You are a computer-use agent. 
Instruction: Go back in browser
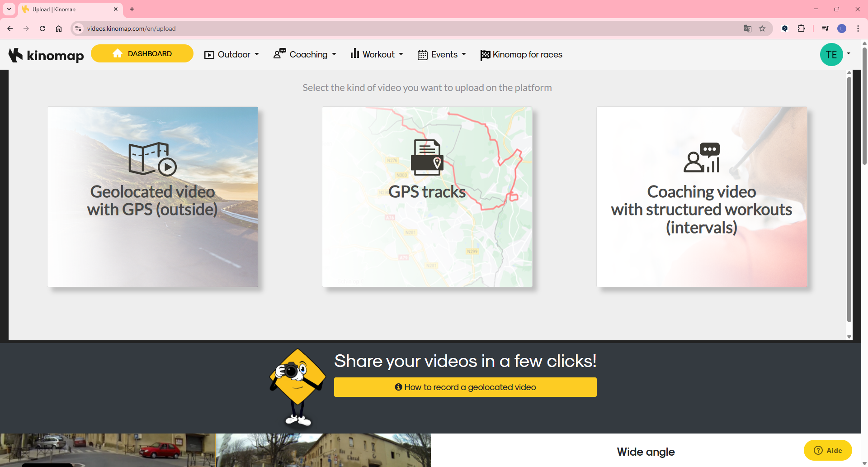(x=10, y=29)
